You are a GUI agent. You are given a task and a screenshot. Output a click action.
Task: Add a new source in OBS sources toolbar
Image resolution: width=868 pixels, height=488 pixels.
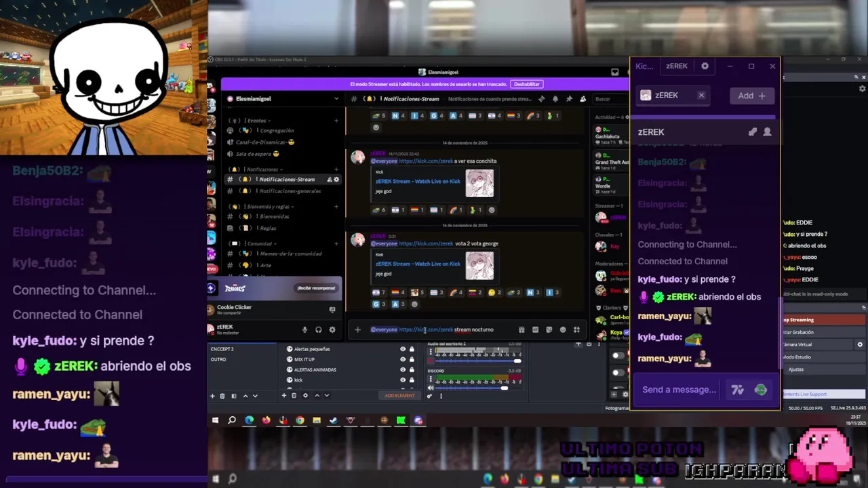[x=283, y=396]
